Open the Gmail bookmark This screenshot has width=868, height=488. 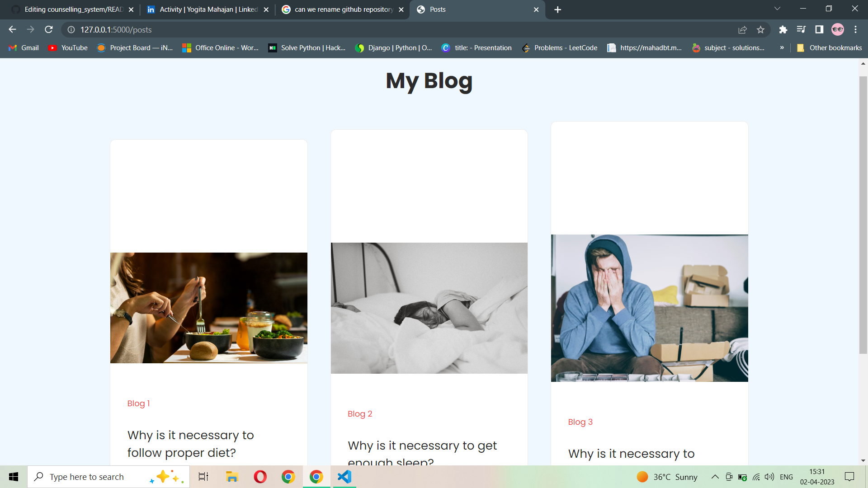point(24,48)
